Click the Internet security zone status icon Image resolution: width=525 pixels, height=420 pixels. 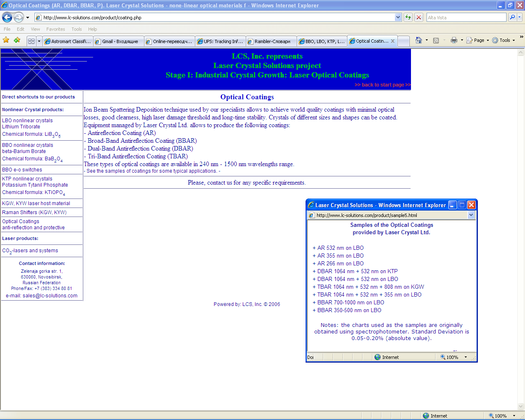point(426,415)
